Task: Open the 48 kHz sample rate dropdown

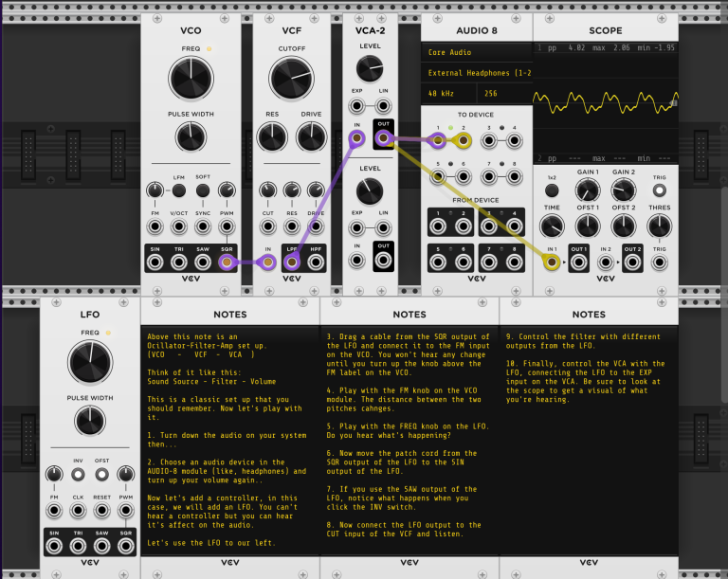Action: (x=448, y=93)
